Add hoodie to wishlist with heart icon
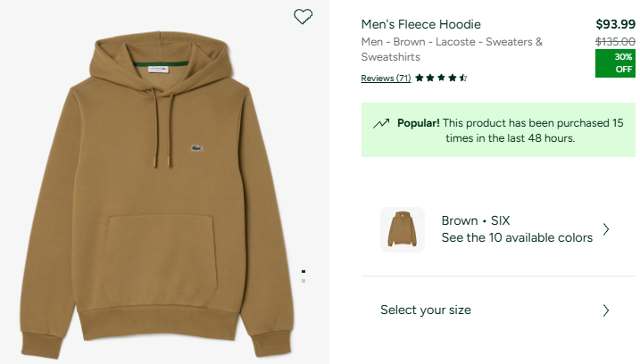This screenshot has height=364, width=640. pyautogui.click(x=303, y=16)
